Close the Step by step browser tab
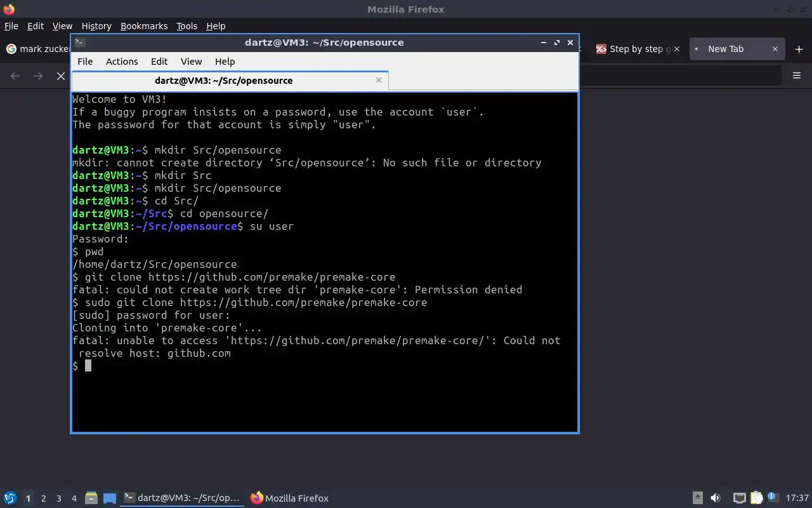This screenshot has height=508, width=812. (x=676, y=49)
